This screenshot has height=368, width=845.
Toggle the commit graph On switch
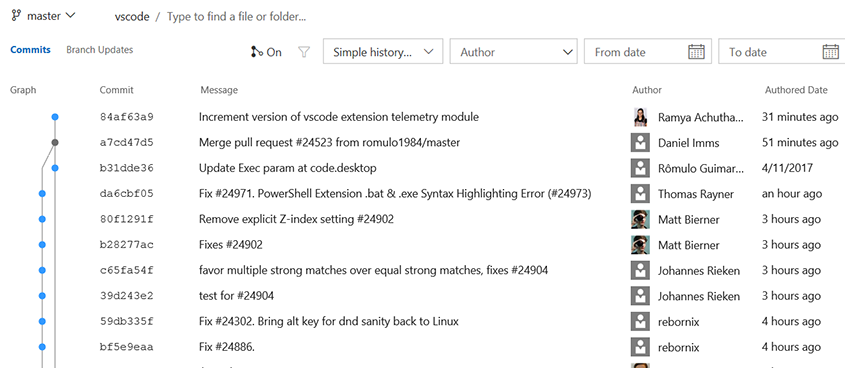(266, 52)
